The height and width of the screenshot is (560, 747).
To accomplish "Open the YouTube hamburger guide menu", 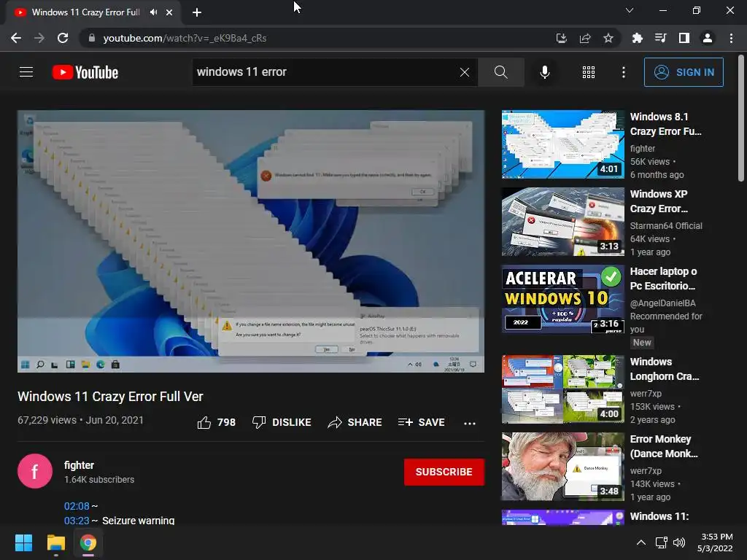I will (x=26, y=72).
